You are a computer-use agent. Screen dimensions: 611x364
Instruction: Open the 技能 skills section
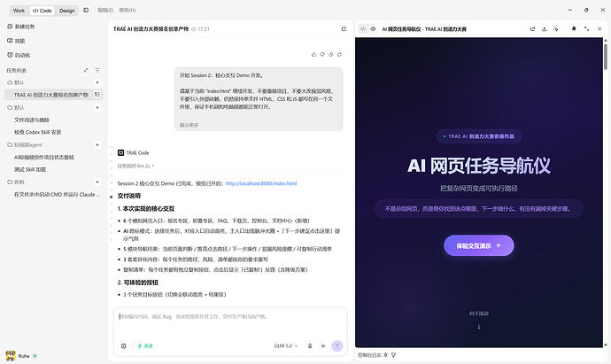[x=16, y=41]
